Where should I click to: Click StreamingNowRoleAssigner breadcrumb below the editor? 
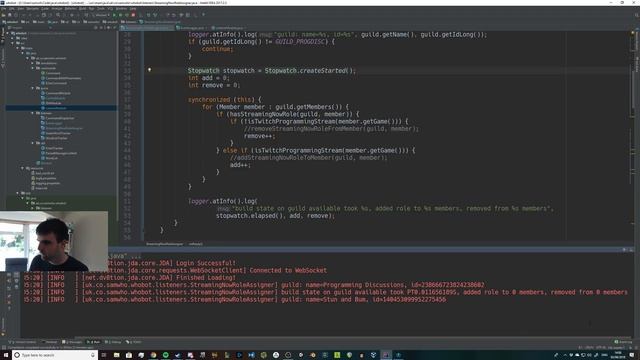164,244
